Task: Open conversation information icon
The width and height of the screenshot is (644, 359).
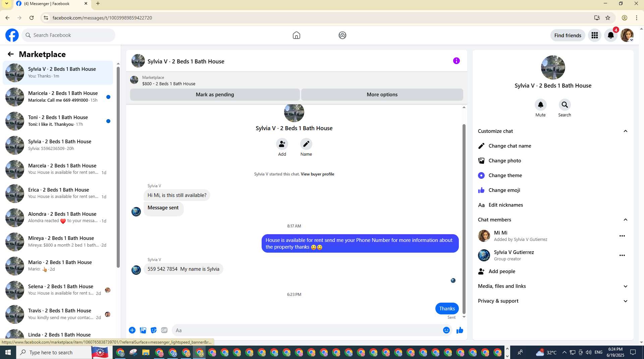Action: tap(457, 61)
